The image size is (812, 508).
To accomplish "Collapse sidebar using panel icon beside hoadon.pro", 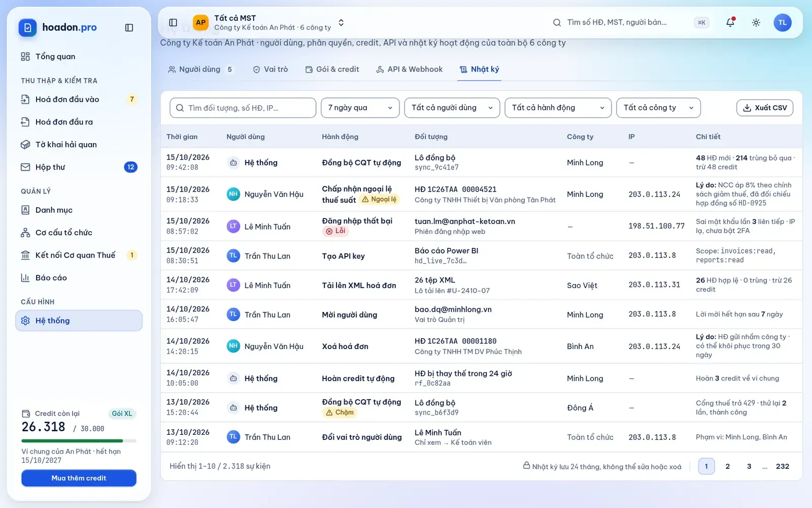I will pyautogui.click(x=129, y=27).
